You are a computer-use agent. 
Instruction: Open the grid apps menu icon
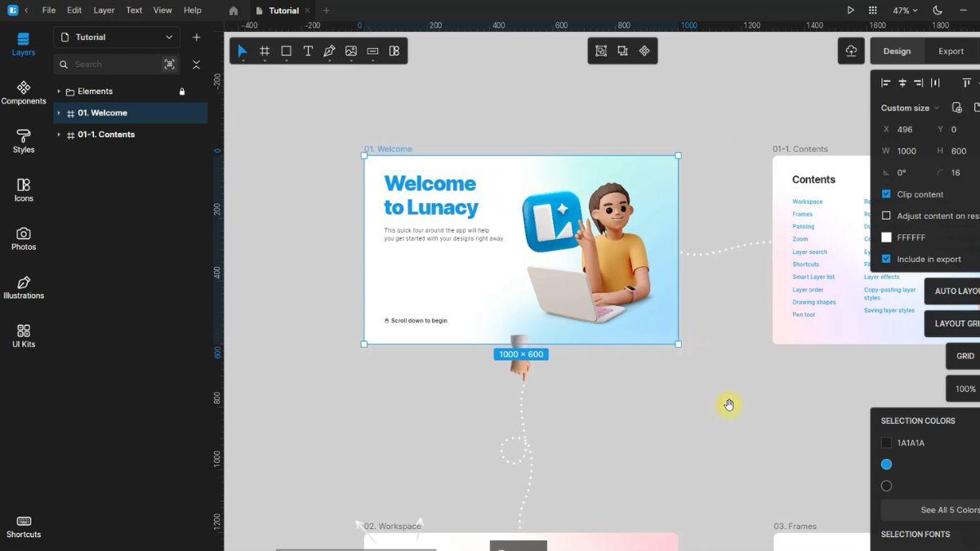point(873,11)
